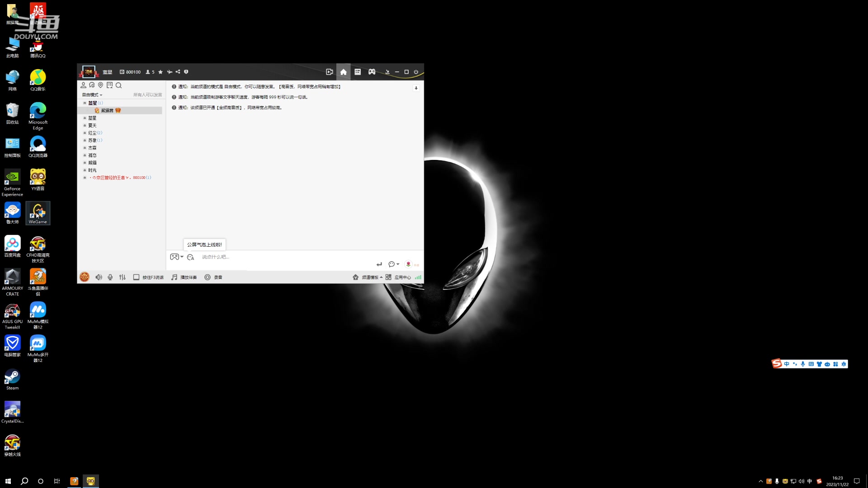Open the notice board icon above channel list

109,85
